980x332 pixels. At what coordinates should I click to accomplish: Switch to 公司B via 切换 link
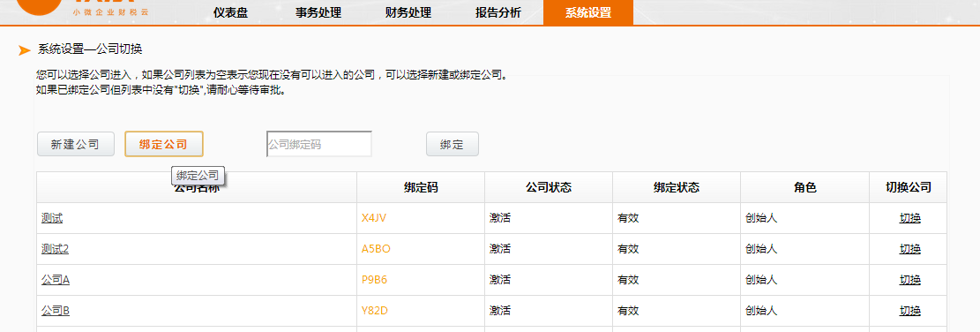[x=910, y=310]
